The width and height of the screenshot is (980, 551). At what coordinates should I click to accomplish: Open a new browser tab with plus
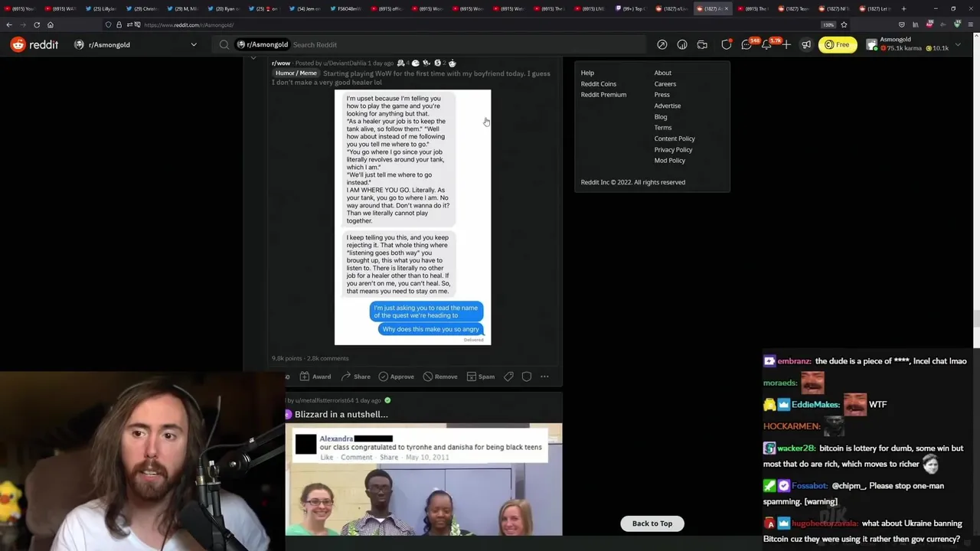(x=904, y=8)
